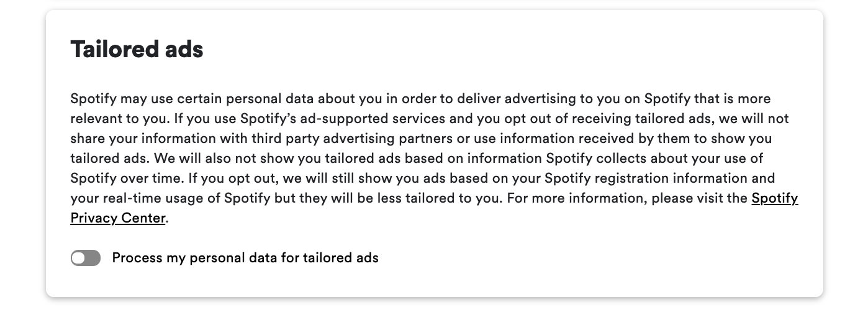Click the gray track of the toggle
The height and width of the screenshot is (317, 868).
93,258
